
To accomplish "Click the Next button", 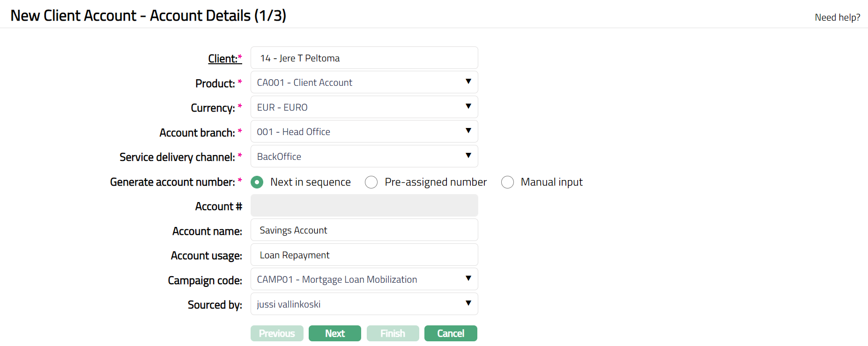I will pyautogui.click(x=334, y=333).
